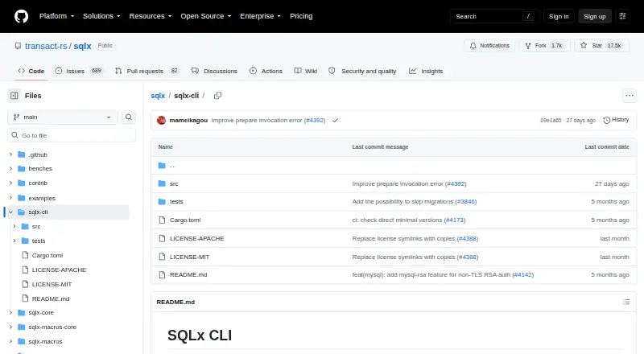The image size is (644, 354).
Task: Open README.md in the file list
Action: [188, 274]
